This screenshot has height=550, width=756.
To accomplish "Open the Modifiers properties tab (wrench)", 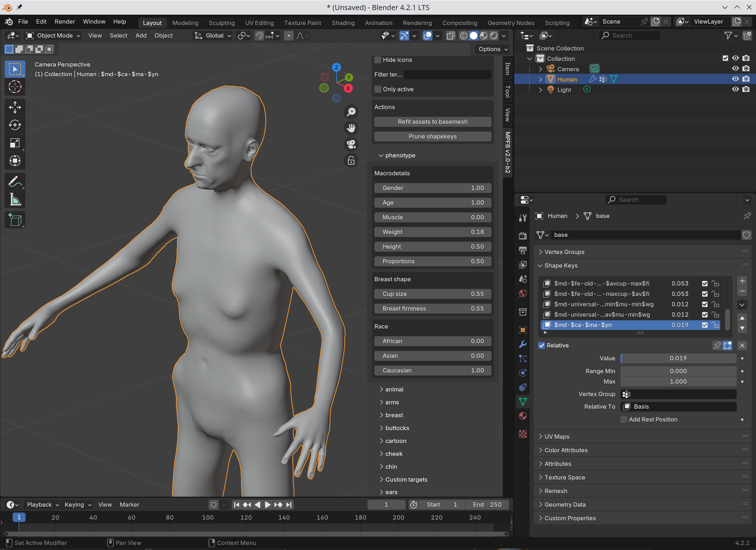I will pyautogui.click(x=523, y=344).
